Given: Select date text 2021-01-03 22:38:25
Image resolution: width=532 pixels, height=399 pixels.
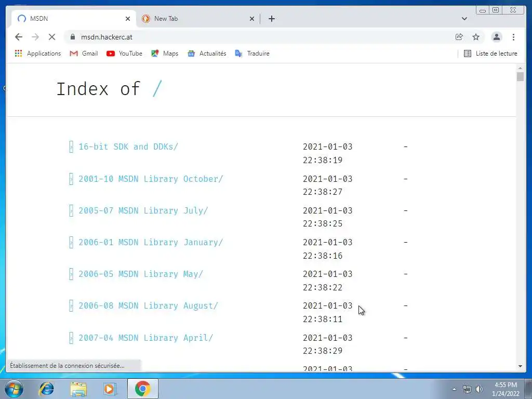Looking at the screenshot, I should (327, 217).
